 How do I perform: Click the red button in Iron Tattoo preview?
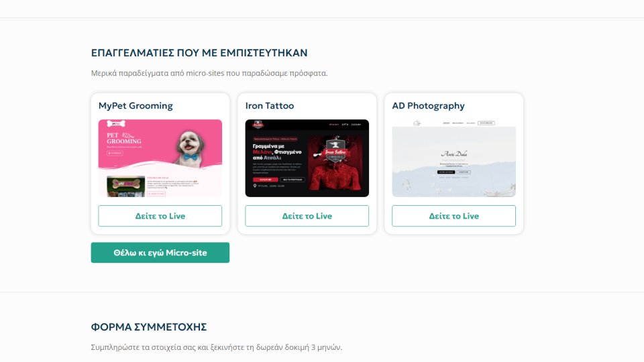tap(266, 180)
